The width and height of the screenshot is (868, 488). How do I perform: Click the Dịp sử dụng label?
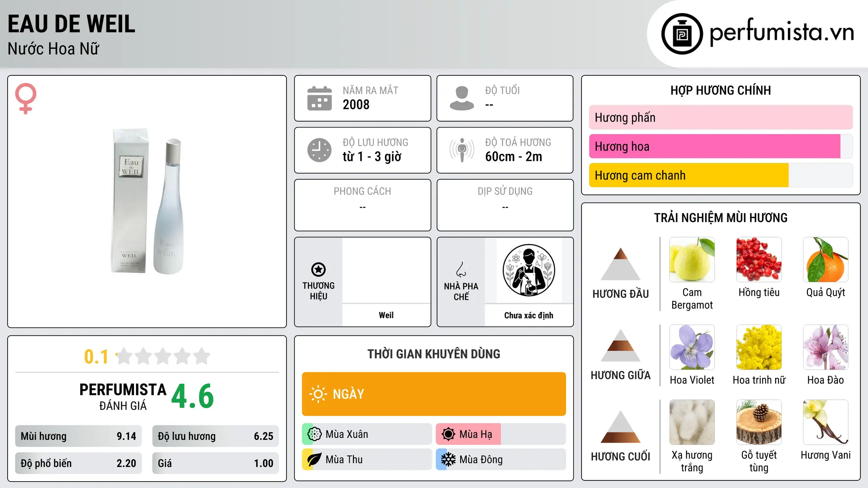[505, 191]
